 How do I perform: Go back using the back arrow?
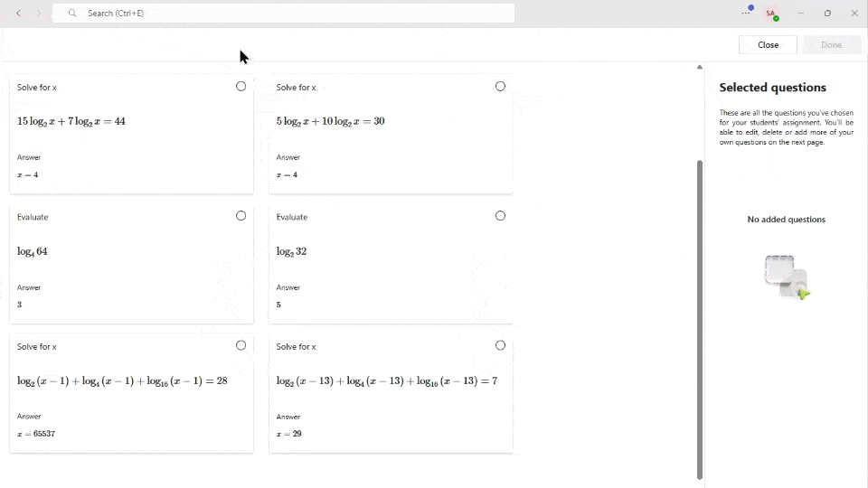[19, 14]
